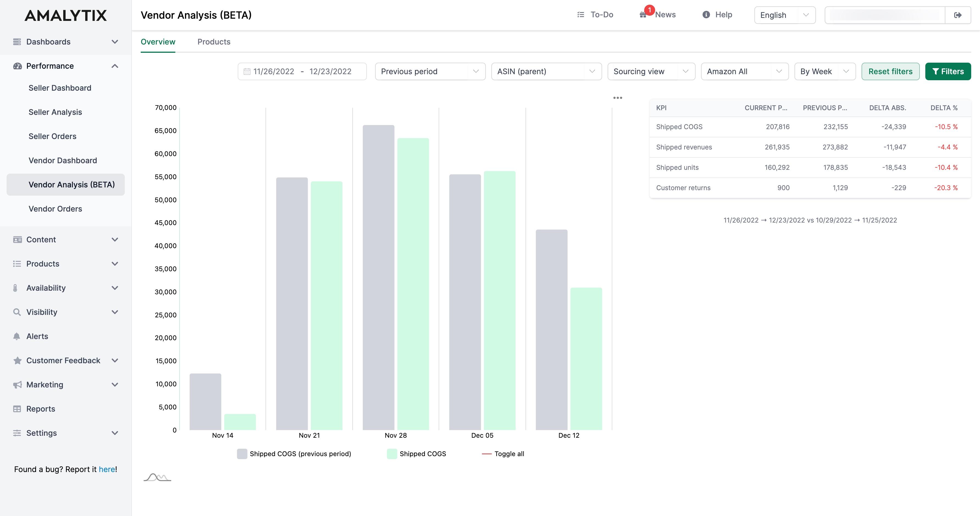The image size is (980, 516).
Task: Sort by the KPI column header
Action: pyautogui.click(x=661, y=108)
